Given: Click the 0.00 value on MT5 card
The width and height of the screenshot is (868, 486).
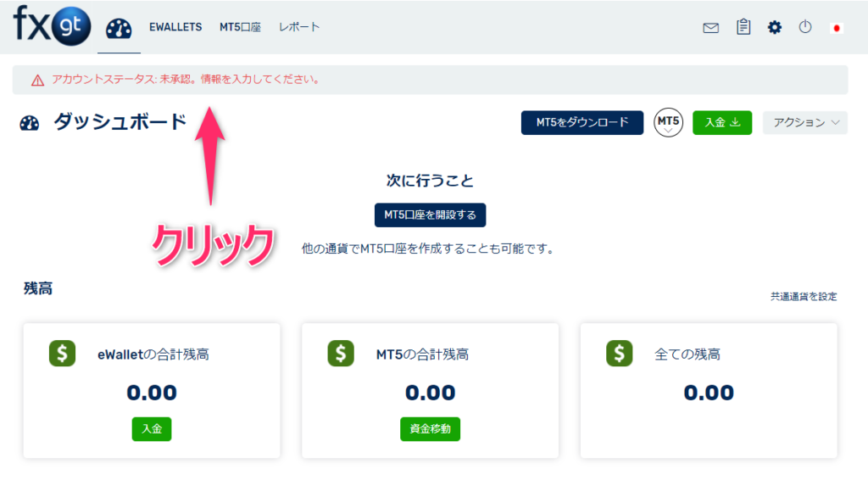Looking at the screenshot, I should coord(430,393).
